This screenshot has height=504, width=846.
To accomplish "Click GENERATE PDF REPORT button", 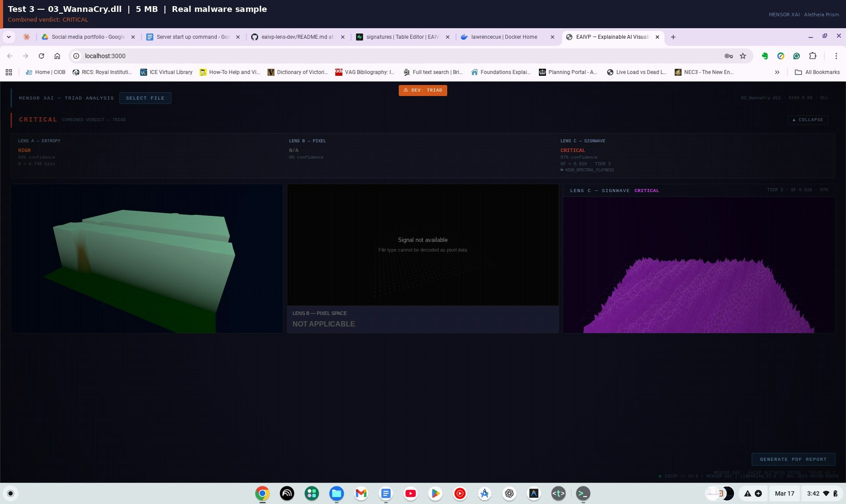I will [793, 459].
